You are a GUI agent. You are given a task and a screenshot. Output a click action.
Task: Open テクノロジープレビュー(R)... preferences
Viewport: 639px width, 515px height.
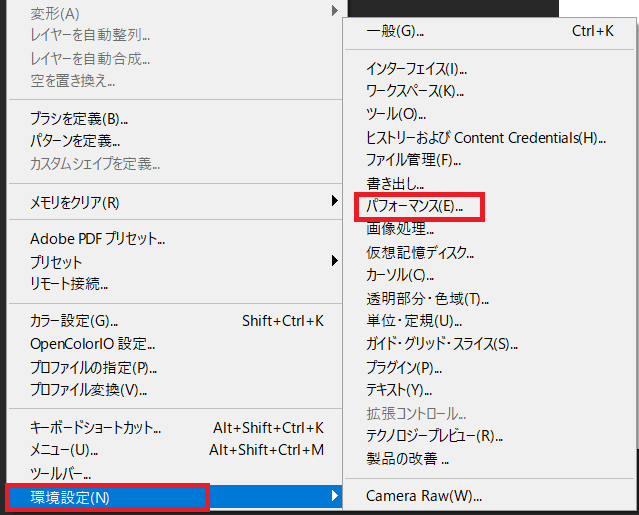(x=490, y=436)
